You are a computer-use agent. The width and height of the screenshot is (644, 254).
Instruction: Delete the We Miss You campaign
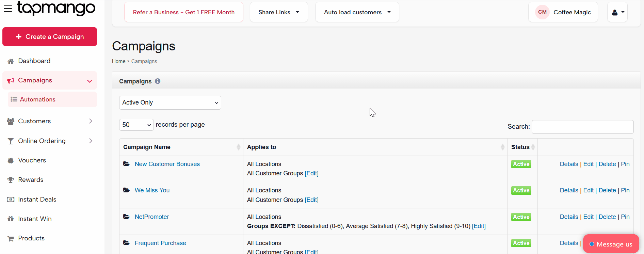(x=607, y=190)
